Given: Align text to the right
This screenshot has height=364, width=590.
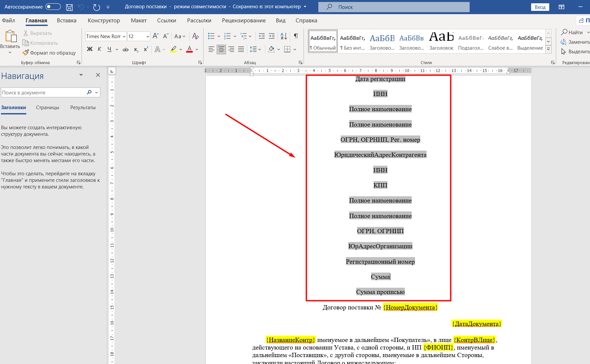Looking at the screenshot, I should (231, 49).
